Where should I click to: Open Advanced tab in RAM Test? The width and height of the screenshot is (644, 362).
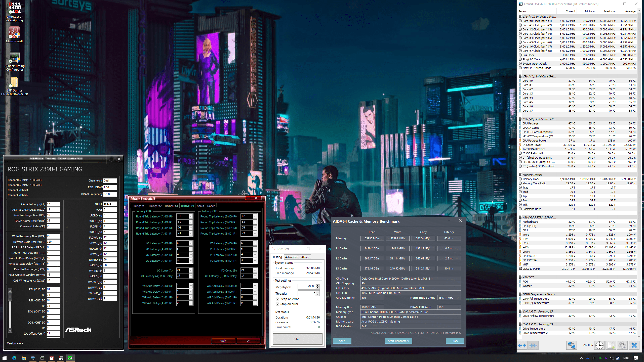(x=292, y=257)
